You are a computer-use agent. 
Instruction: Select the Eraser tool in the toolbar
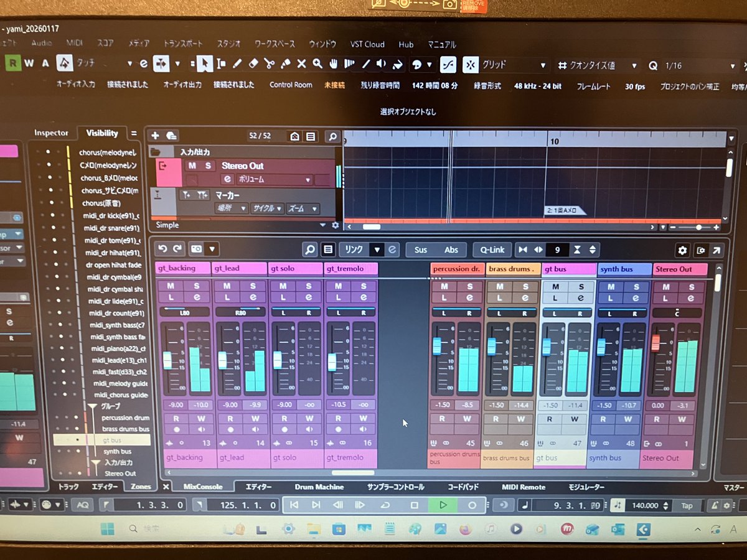[253, 64]
